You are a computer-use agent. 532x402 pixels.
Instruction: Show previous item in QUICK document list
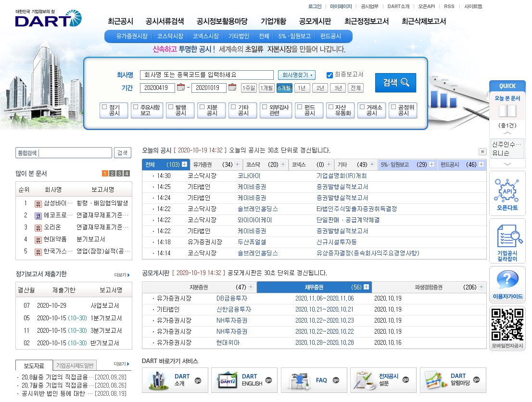507,133
